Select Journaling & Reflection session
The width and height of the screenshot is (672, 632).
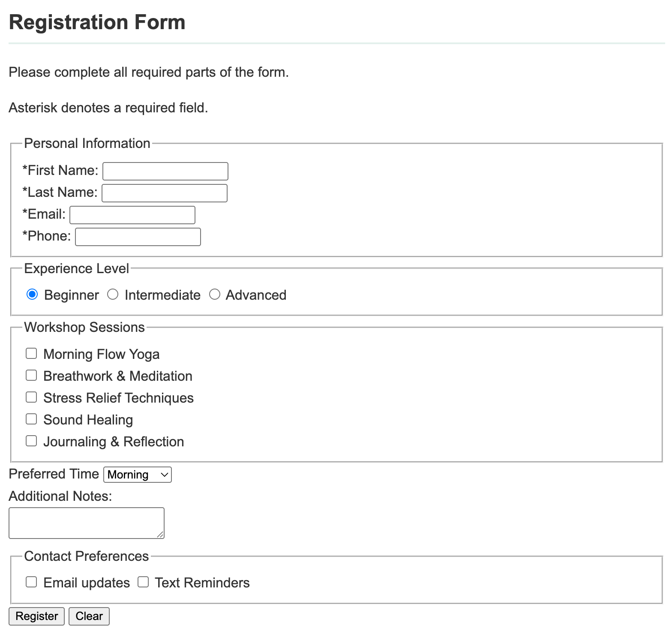coord(31,441)
